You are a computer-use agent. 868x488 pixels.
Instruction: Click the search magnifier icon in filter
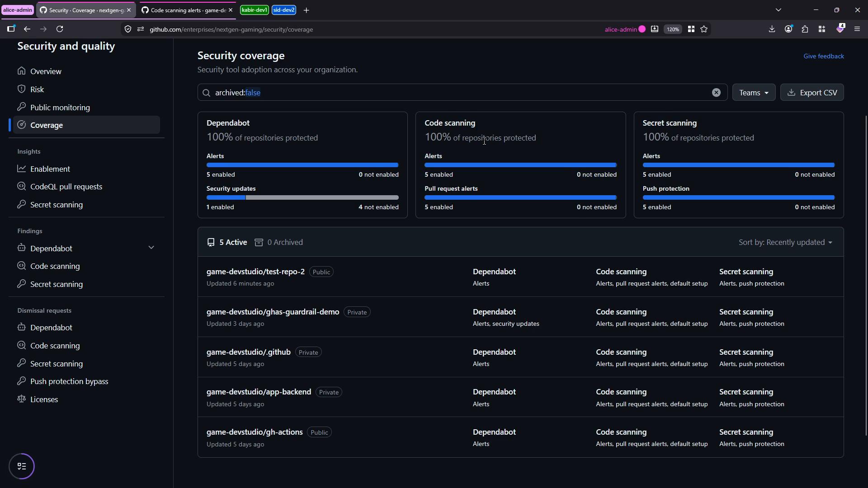(x=206, y=93)
